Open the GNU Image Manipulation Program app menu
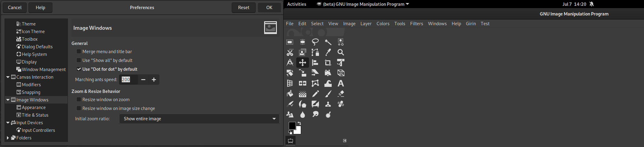 pyautogui.click(x=363, y=4)
